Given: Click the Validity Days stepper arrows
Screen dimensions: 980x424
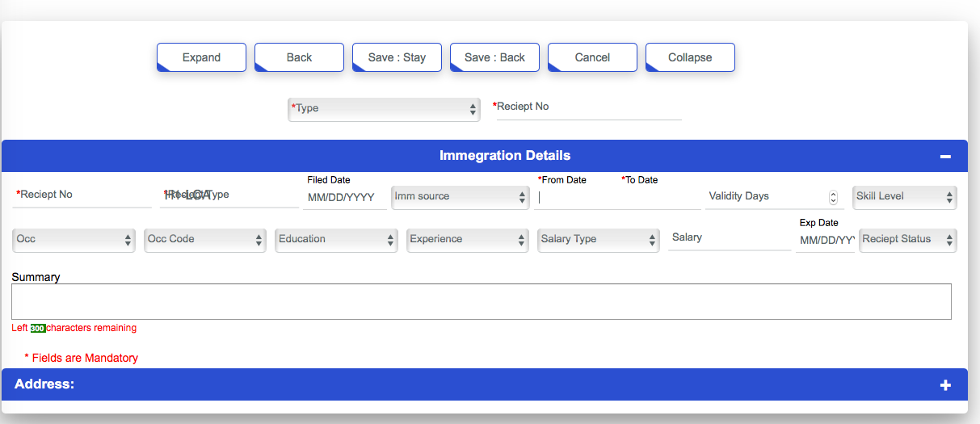Looking at the screenshot, I should pyautogui.click(x=833, y=197).
